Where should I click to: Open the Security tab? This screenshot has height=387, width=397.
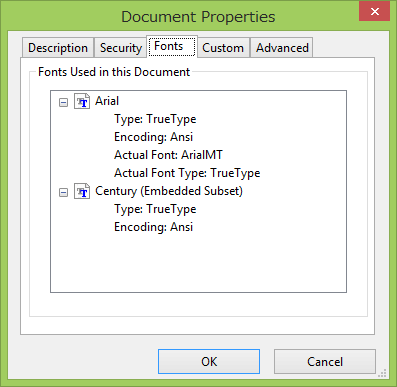pyautogui.click(x=121, y=48)
